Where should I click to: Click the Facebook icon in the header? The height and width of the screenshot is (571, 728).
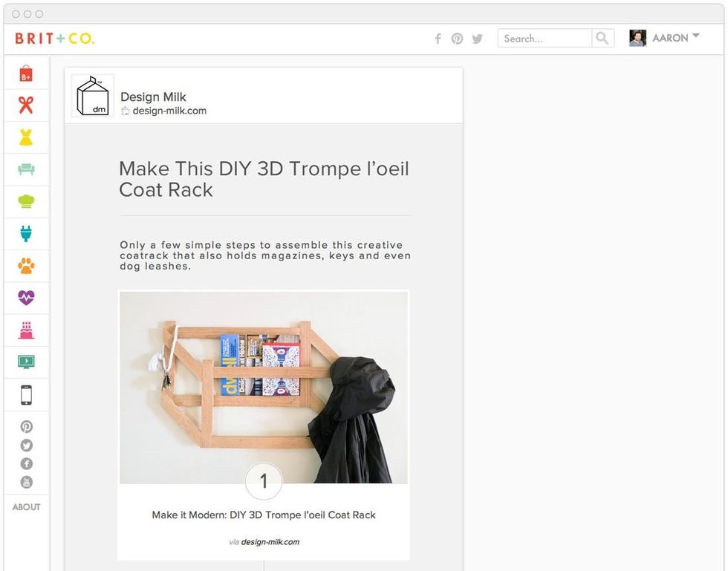[x=438, y=39]
